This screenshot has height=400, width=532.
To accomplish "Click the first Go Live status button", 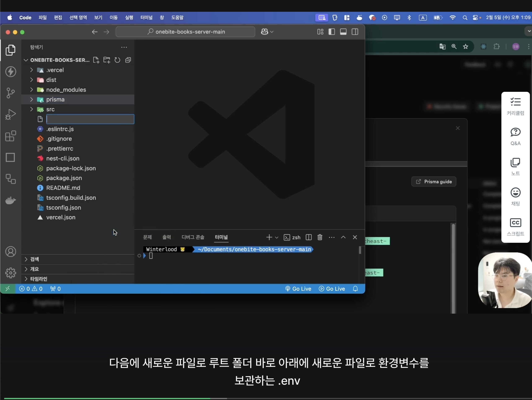I will point(298,289).
